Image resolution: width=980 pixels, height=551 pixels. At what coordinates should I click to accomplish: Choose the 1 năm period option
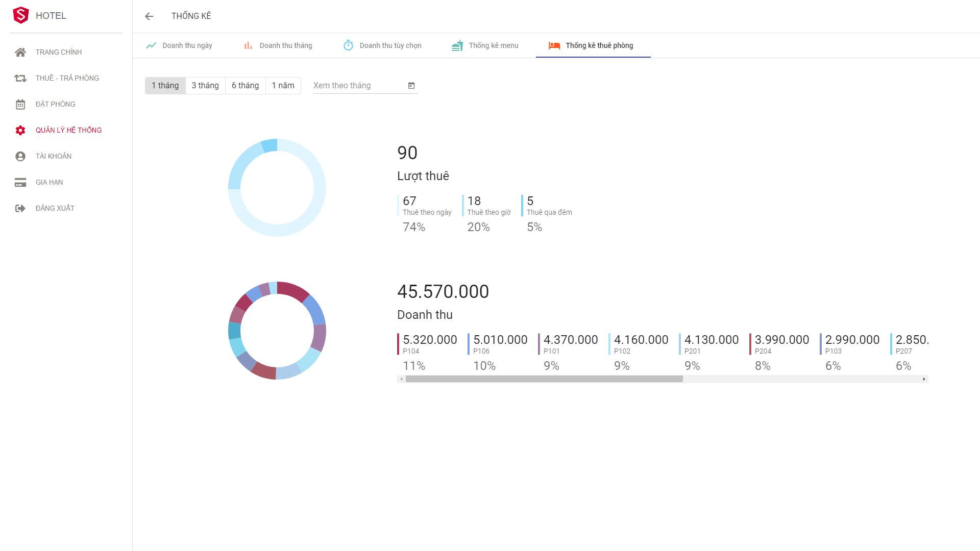tap(283, 86)
